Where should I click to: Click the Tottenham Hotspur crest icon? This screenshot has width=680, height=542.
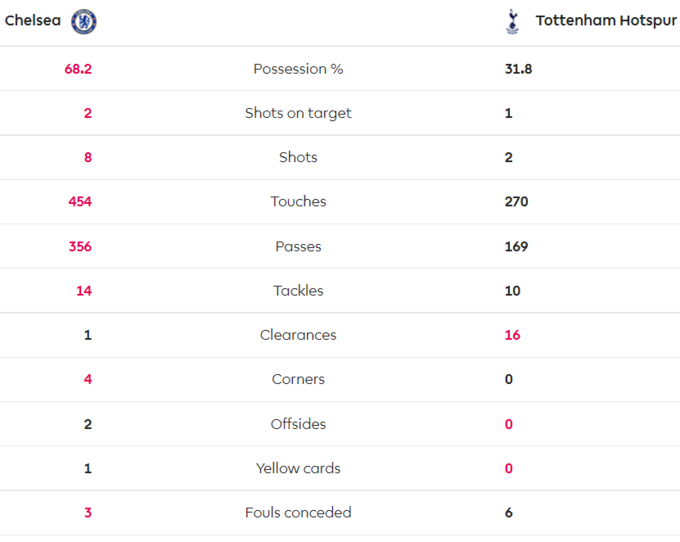tap(513, 21)
